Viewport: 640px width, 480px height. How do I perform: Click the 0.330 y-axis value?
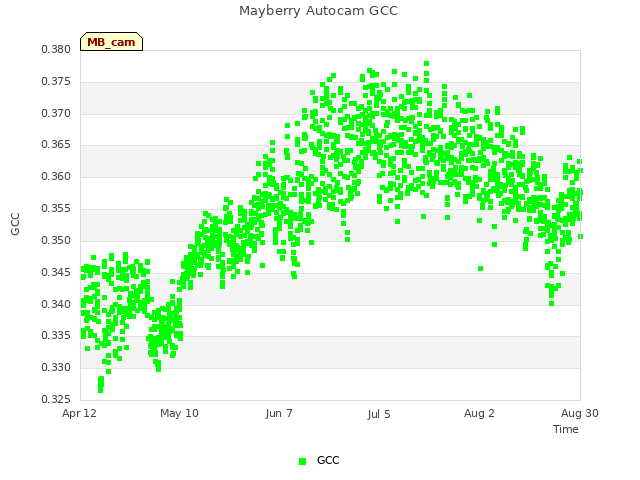56,367
